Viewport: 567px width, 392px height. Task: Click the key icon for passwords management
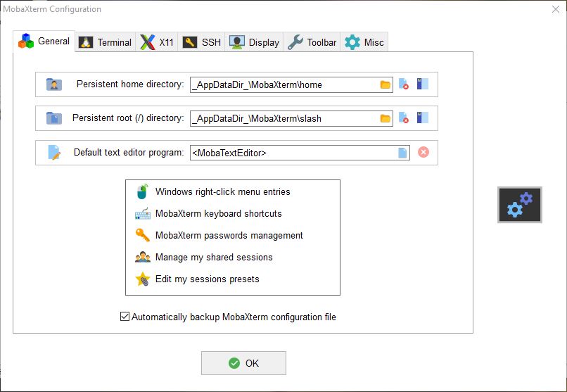143,235
